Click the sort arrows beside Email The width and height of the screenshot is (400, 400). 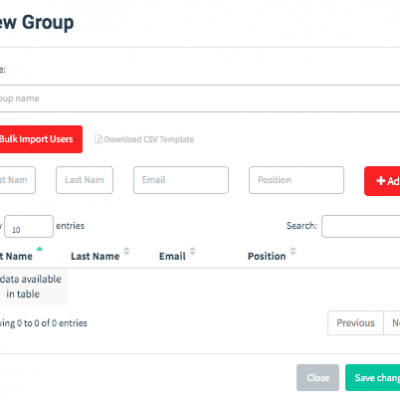(x=193, y=251)
